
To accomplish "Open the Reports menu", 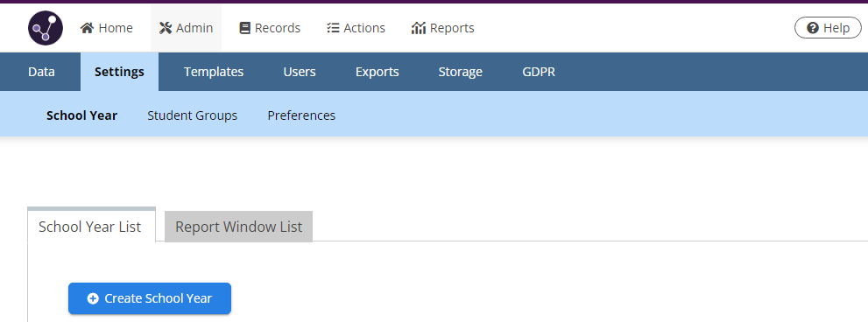I will coord(443,28).
